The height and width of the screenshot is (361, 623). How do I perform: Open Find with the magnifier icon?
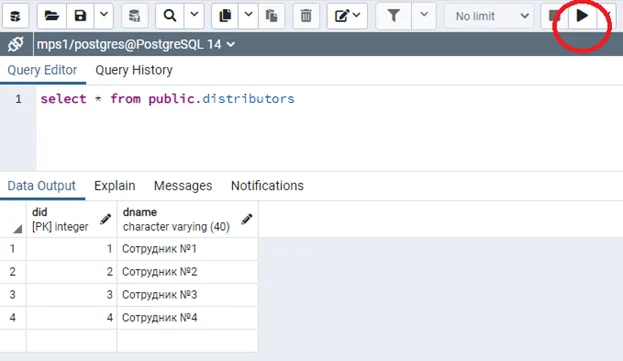[x=170, y=16]
